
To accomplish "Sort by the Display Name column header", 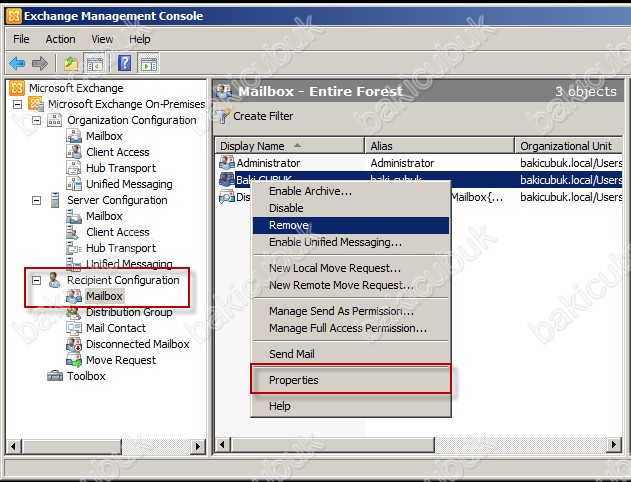I will click(x=290, y=146).
